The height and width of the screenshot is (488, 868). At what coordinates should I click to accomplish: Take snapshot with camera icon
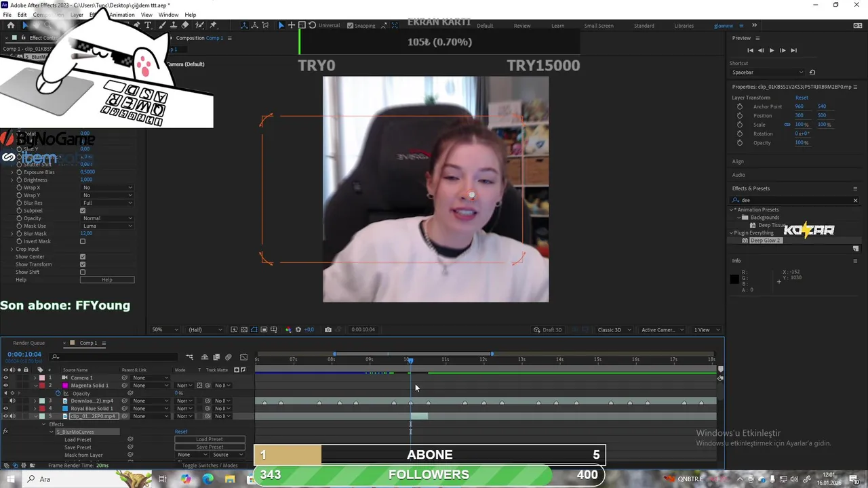[328, 330]
